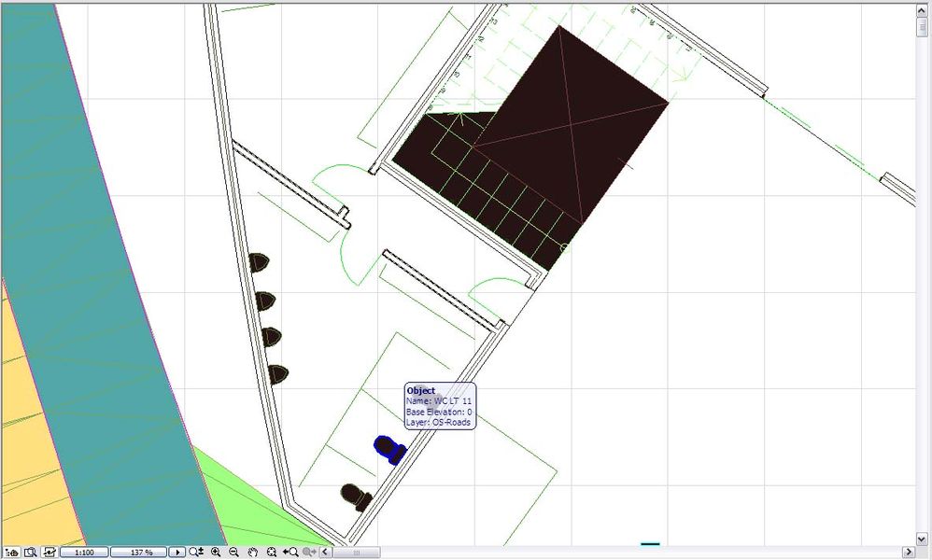The width and height of the screenshot is (932, 560).
Task: Click the zoom in magnifier icon
Action: (x=216, y=553)
